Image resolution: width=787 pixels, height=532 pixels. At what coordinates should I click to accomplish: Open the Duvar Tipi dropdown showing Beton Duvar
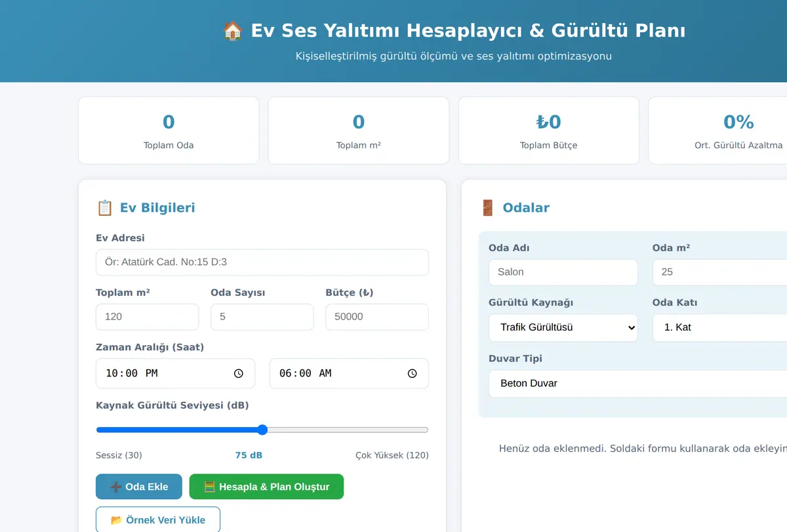click(637, 383)
